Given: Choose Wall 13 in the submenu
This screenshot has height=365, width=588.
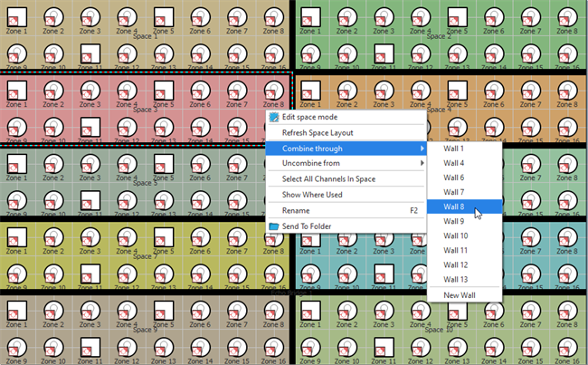Looking at the screenshot, I should point(456,279).
